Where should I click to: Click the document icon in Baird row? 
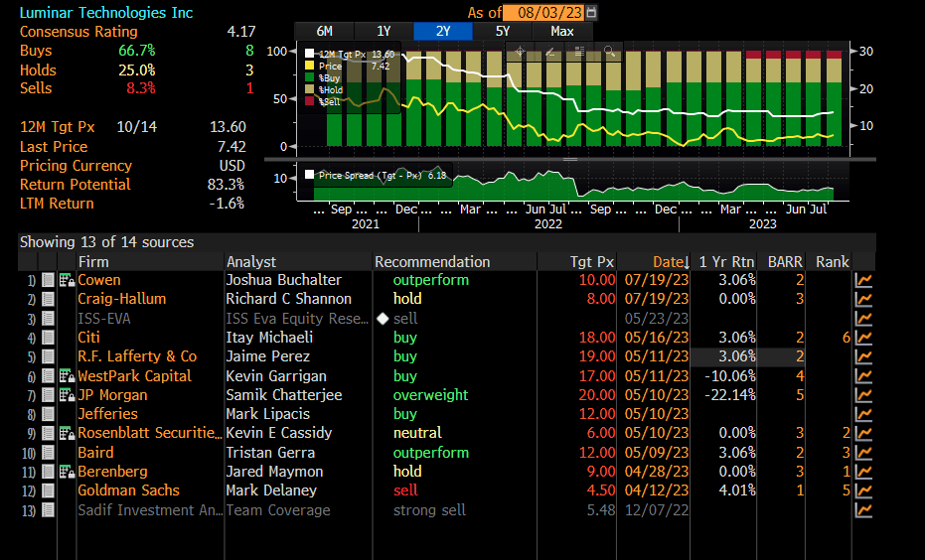click(48, 453)
